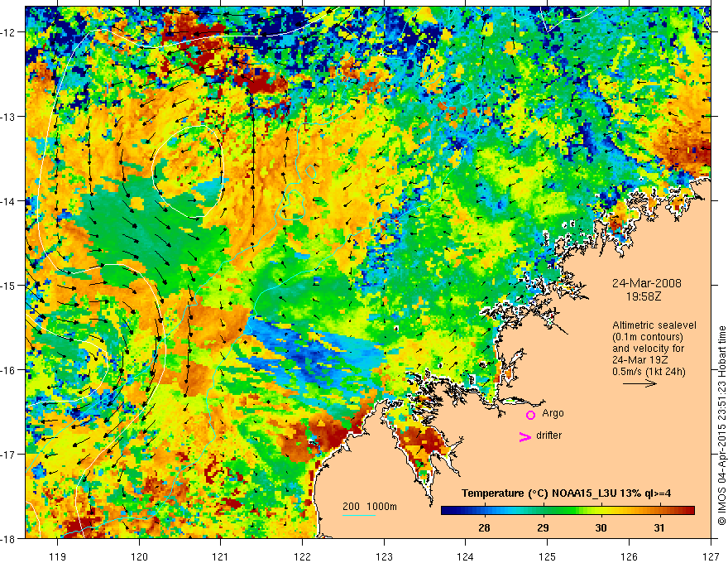Click the '19:58Z' time label
The height and width of the screenshot is (563, 728).
tap(643, 296)
